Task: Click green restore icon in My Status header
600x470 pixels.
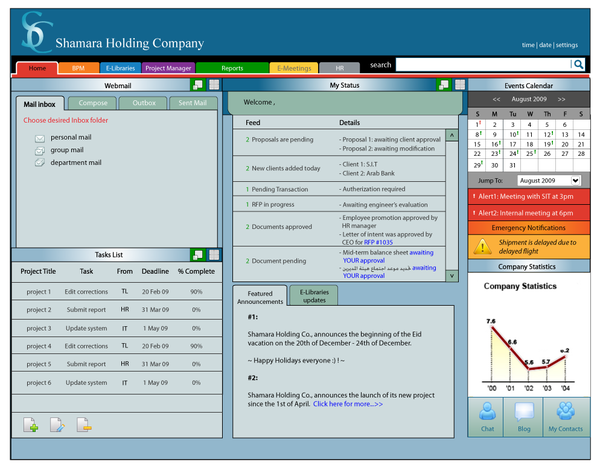Action: coord(444,85)
